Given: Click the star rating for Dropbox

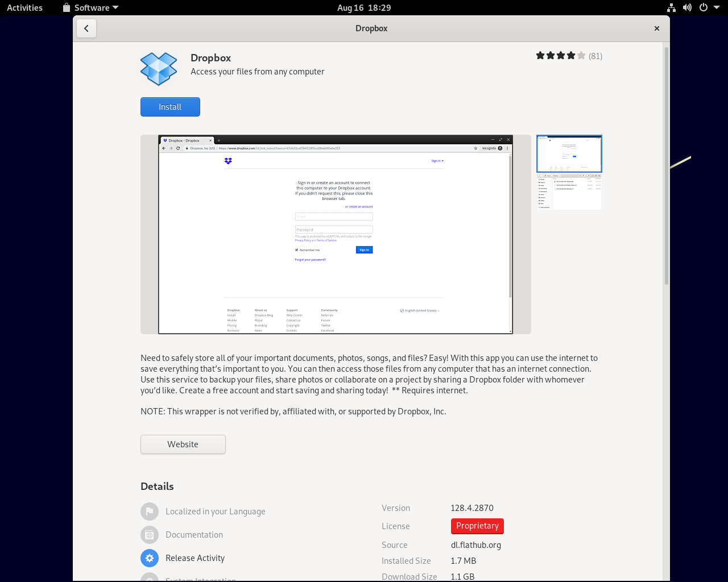Looking at the screenshot, I should pos(560,56).
